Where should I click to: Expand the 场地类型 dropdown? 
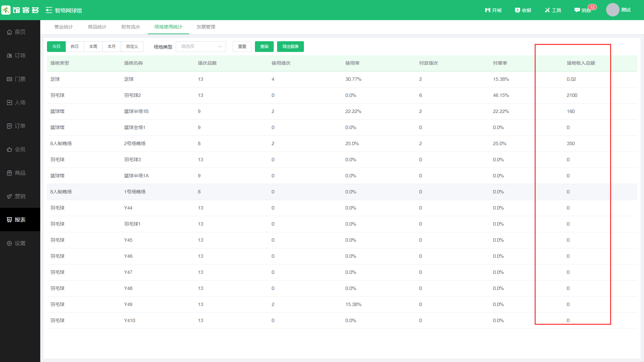(201, 47)
